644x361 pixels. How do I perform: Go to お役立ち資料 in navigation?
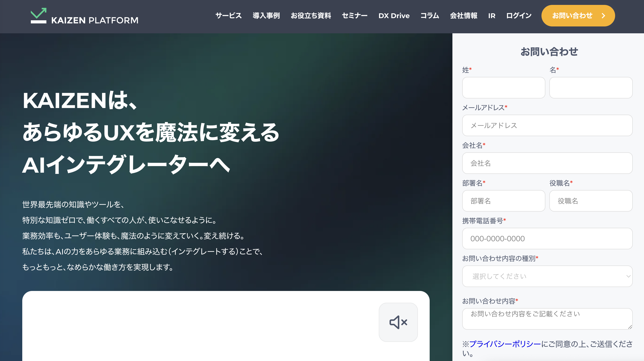311,16
